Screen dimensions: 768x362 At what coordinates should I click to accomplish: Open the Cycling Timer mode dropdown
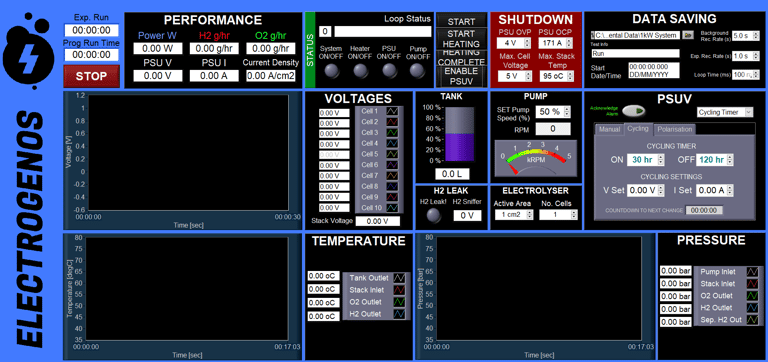click(x=724, y=112)
